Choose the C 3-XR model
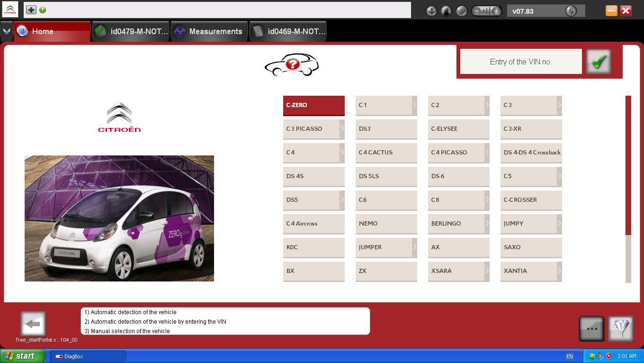Viewport: 644px width, 363px height. tap(531, 129)
